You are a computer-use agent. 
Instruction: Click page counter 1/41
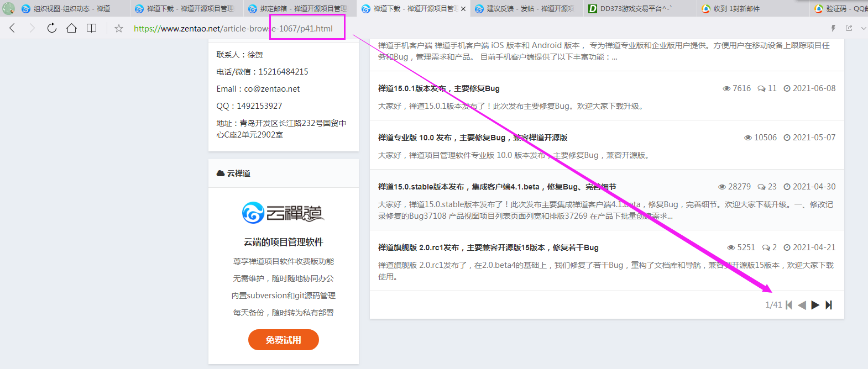click(773, 305)
